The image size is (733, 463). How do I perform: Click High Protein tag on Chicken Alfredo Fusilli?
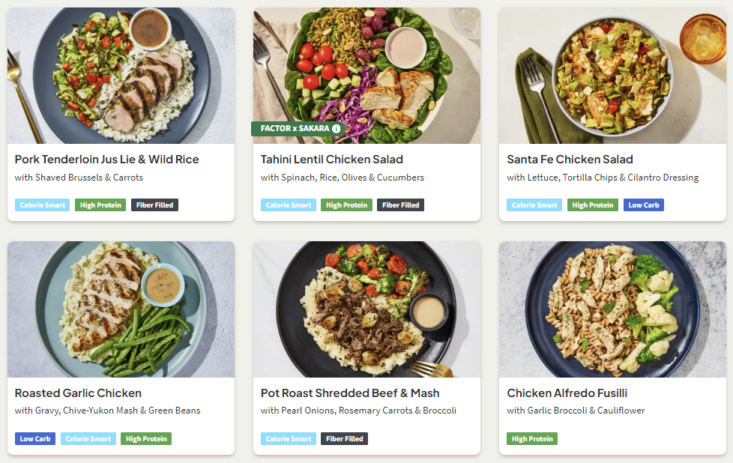[x=532, y=438]
